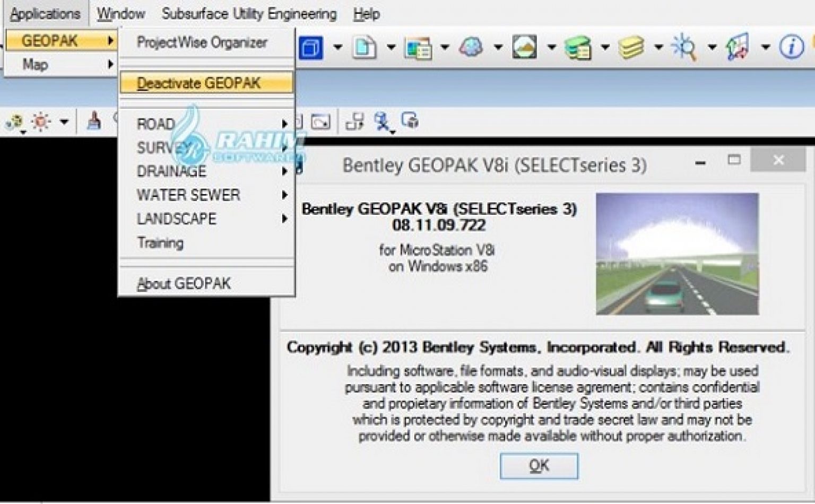Click the linked squares toolbar icon
This screenshot has height=504, width=815.
pyautogui.click(x=354, y=121)
